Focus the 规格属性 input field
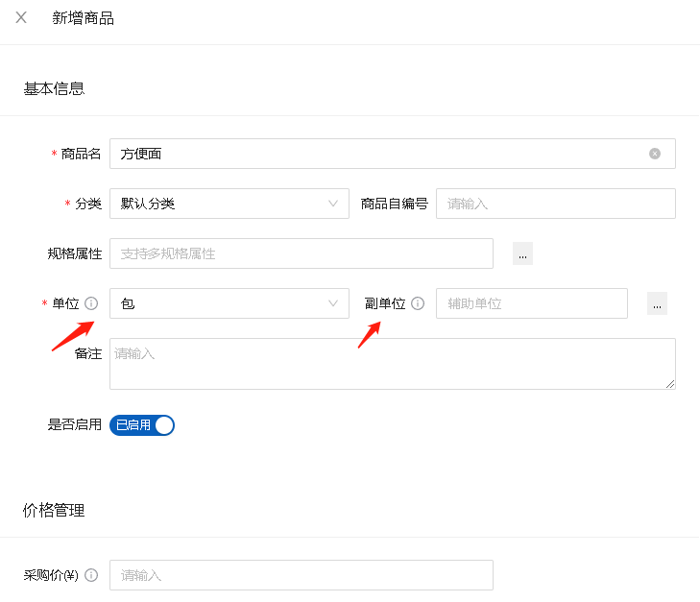 [x=302, y=253]
